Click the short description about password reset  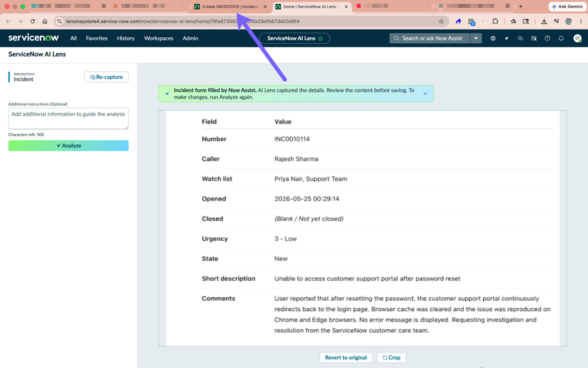pyautogui.click(x=367, y=279)
